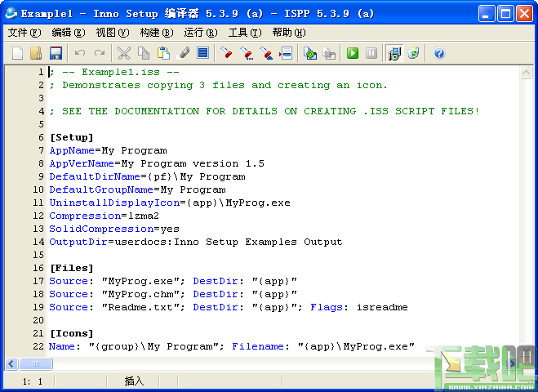Click the horizontal scrollbar left arrow
The width and height of the screenshot is (538, 392).
pyautogui.click(x=11, y=364)
